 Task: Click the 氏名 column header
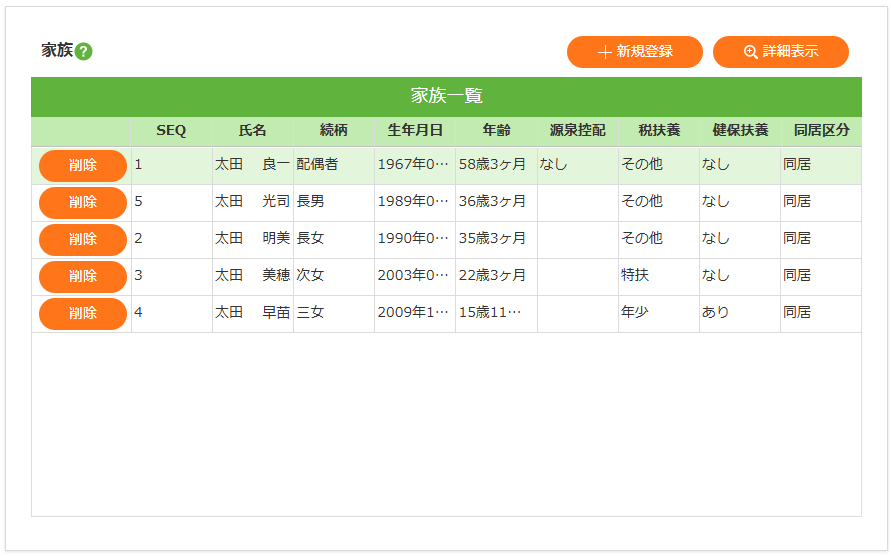252,131
